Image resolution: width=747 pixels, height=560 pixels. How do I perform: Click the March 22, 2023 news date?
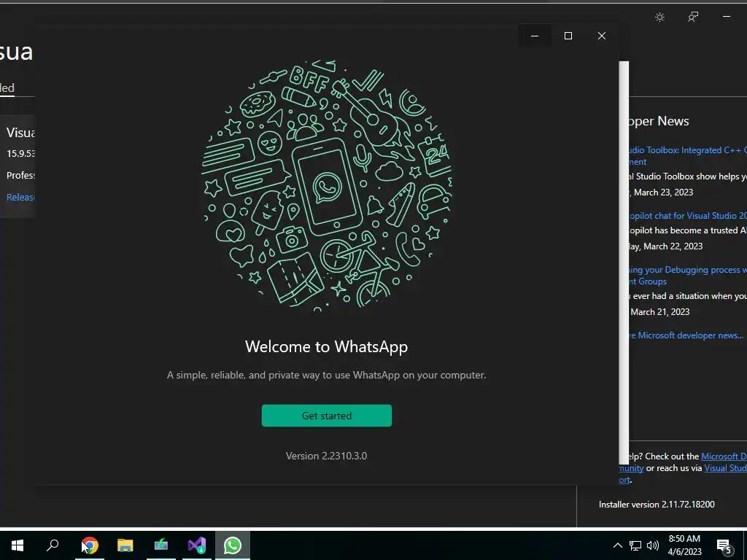[666, 246]
